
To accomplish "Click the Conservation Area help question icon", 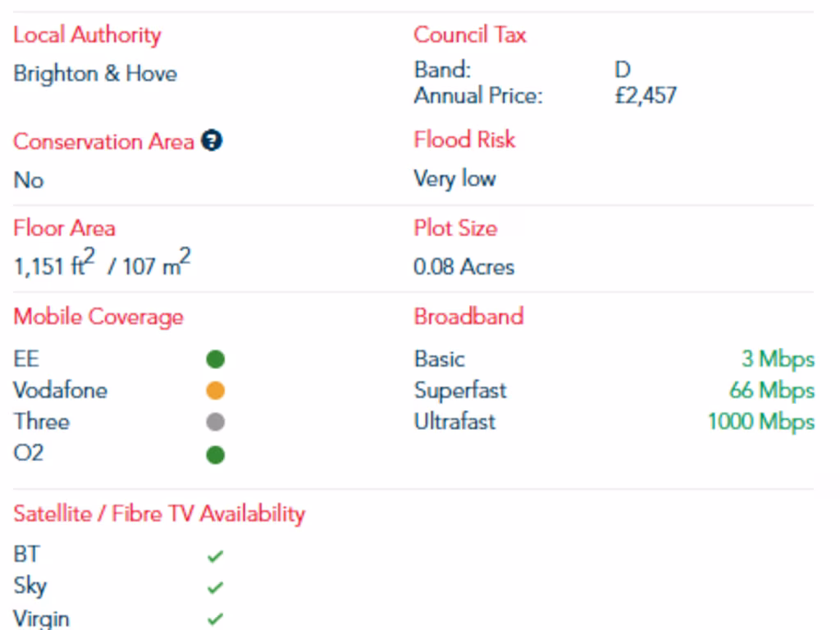I will tap(212, 141).
